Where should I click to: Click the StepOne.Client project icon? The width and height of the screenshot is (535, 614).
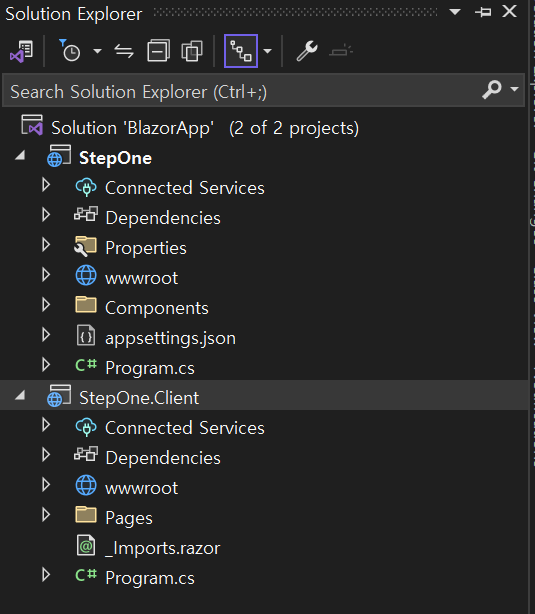click(x=59, y=395)
